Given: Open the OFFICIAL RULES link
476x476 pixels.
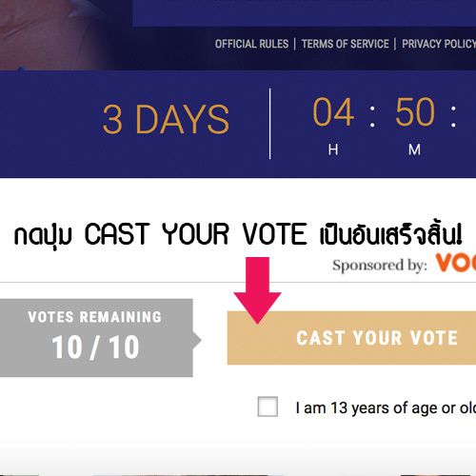Looking at the screenshot, I should tap(251, 44).
